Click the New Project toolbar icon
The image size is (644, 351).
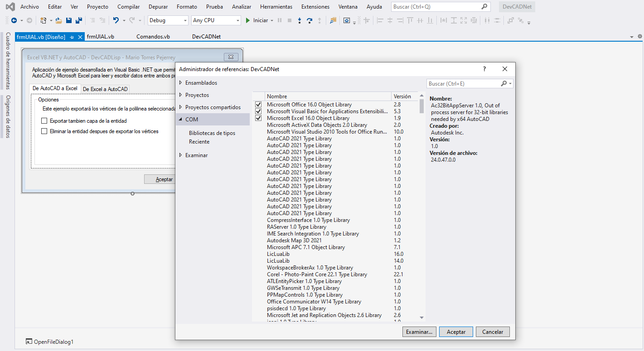pos(43,20)
